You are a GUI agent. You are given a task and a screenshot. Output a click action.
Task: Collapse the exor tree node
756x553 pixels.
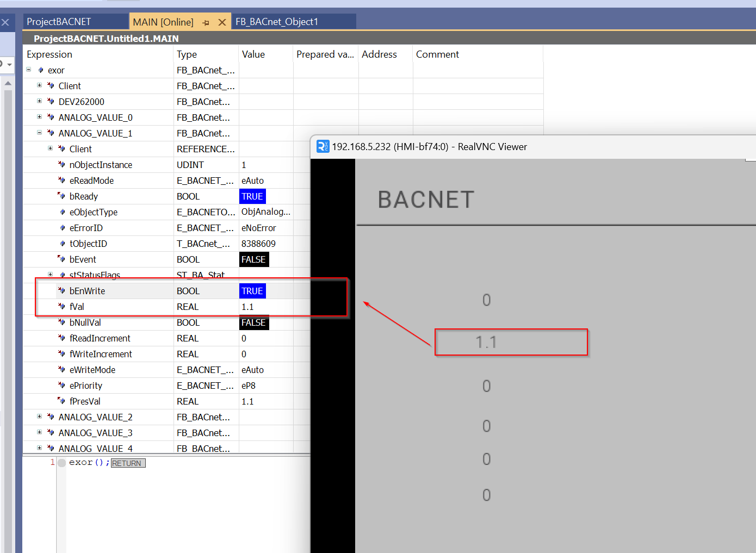(x=29, y=70)
